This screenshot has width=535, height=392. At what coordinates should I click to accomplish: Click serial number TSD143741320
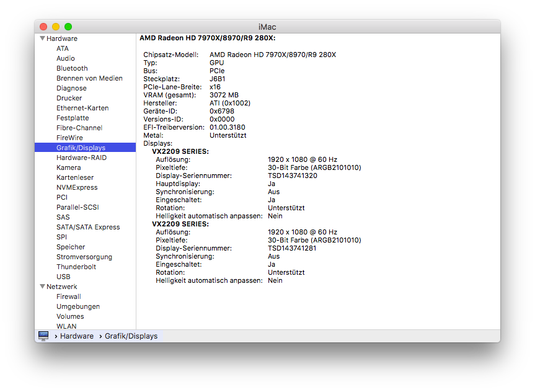click(x=293, y=176)
